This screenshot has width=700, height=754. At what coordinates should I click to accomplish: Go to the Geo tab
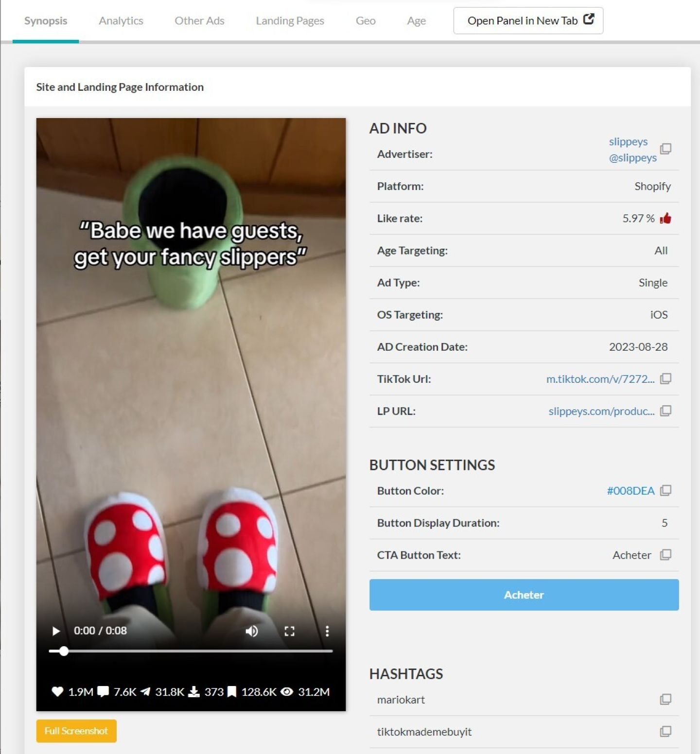[366, 21]
